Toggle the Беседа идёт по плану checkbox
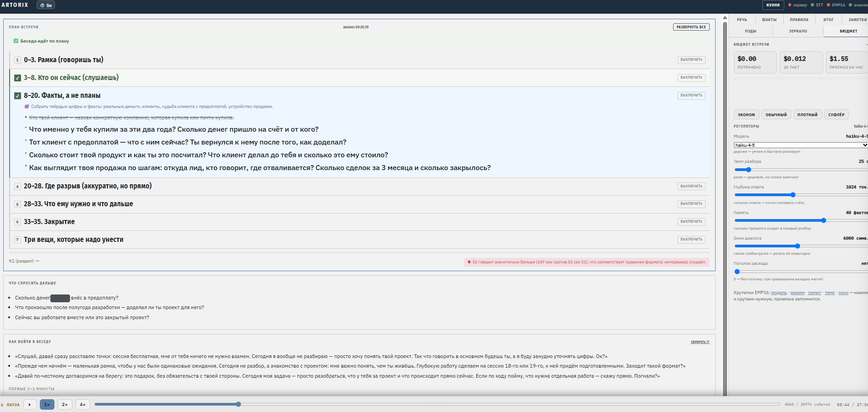The width and height of the screenshot is (868, 412). coord(16,41)
